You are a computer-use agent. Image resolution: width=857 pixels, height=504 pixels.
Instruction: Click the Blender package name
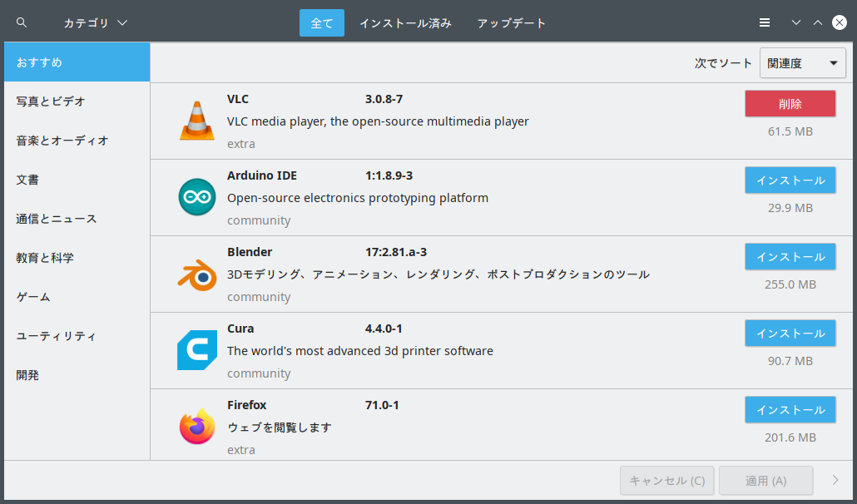250,252
